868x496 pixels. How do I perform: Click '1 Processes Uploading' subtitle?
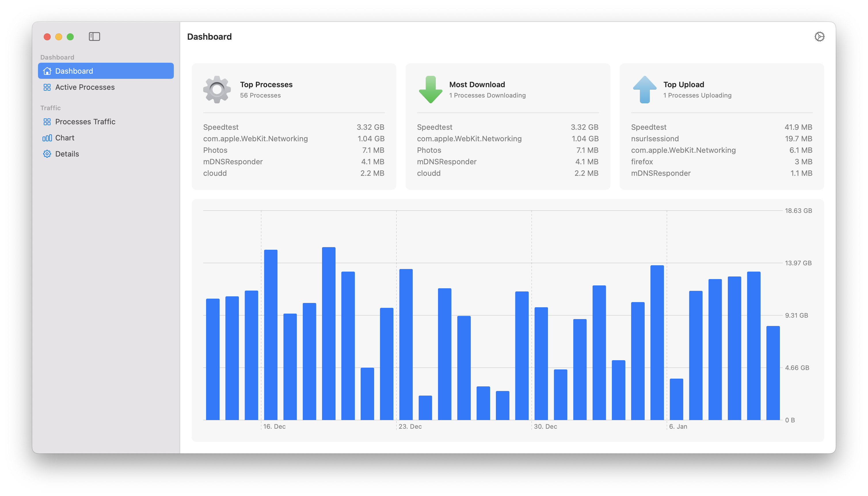697,96
